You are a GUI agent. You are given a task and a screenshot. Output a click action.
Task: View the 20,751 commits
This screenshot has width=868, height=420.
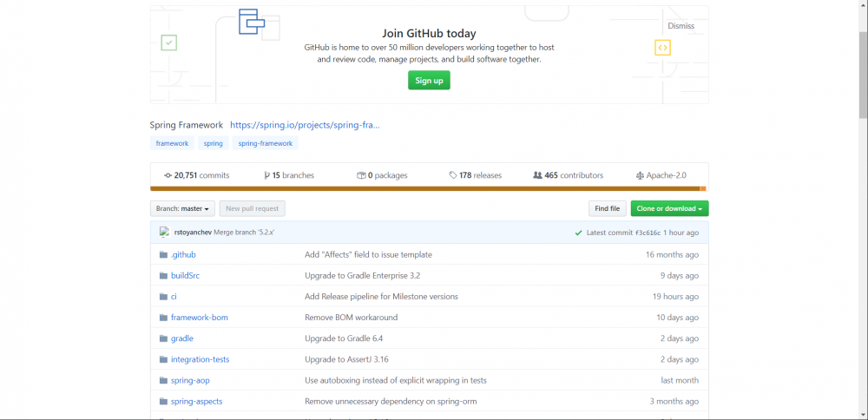tap(197, 175)
